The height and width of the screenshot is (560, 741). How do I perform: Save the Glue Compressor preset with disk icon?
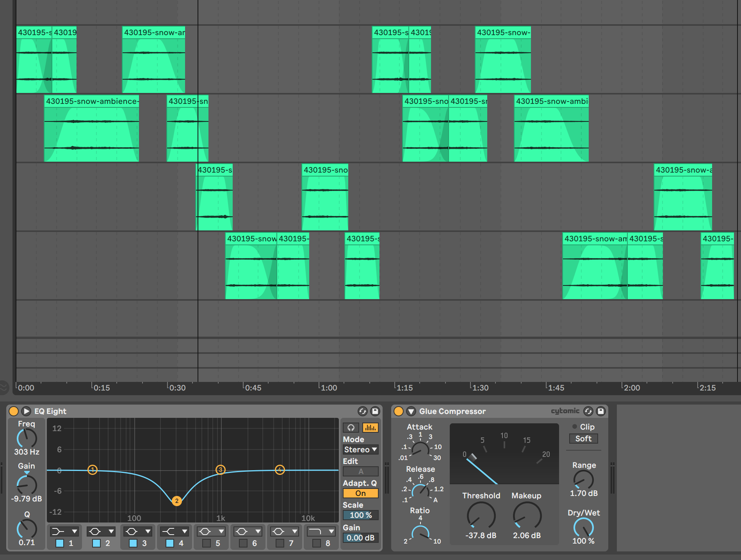pyautogui.click(x=600, y=411)
